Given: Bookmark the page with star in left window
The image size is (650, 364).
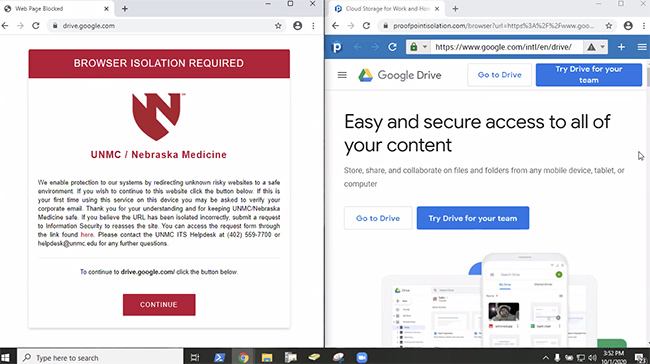Looking at the screenshot, I should tap(278, 26).
